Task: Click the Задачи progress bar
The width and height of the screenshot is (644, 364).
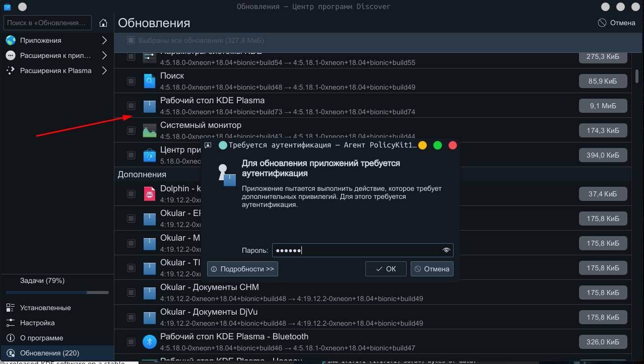Action: tap(57, 292)
